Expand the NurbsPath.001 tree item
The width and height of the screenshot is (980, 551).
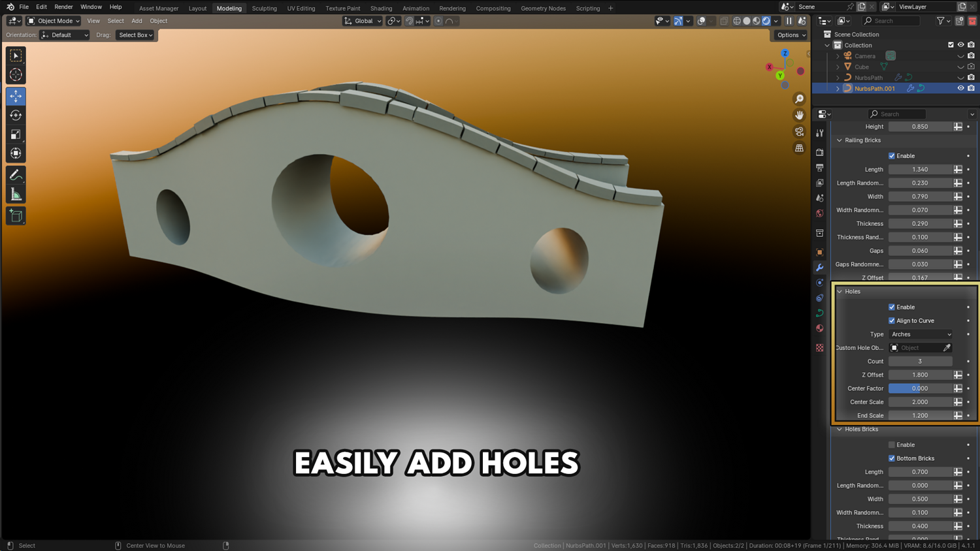click(838, 88)
